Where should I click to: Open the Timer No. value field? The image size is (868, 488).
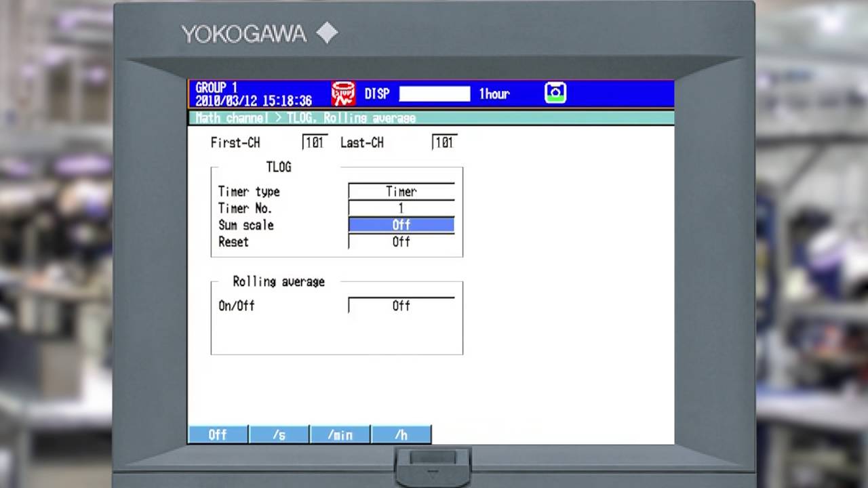tap(401, 208)
